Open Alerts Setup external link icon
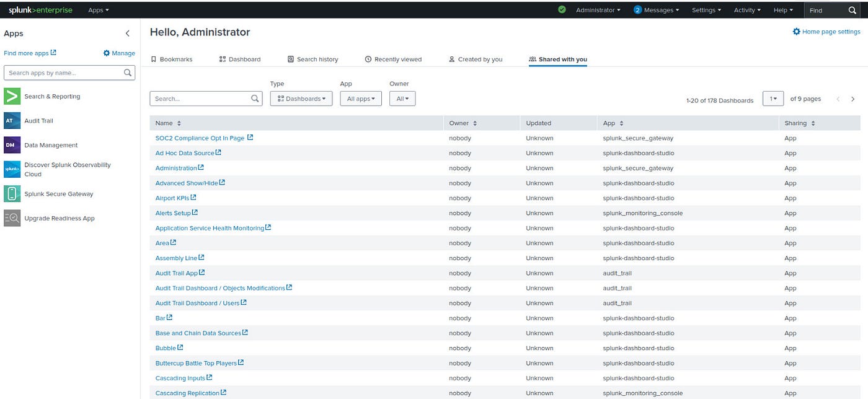Screen dimensions: 868x399 pos(195,213)
